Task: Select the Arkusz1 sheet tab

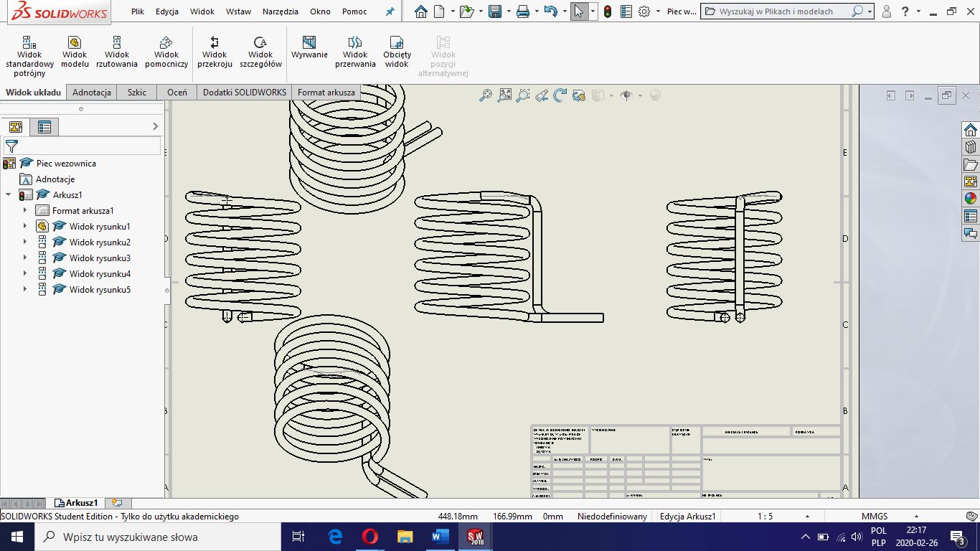Action: point(77,503)
